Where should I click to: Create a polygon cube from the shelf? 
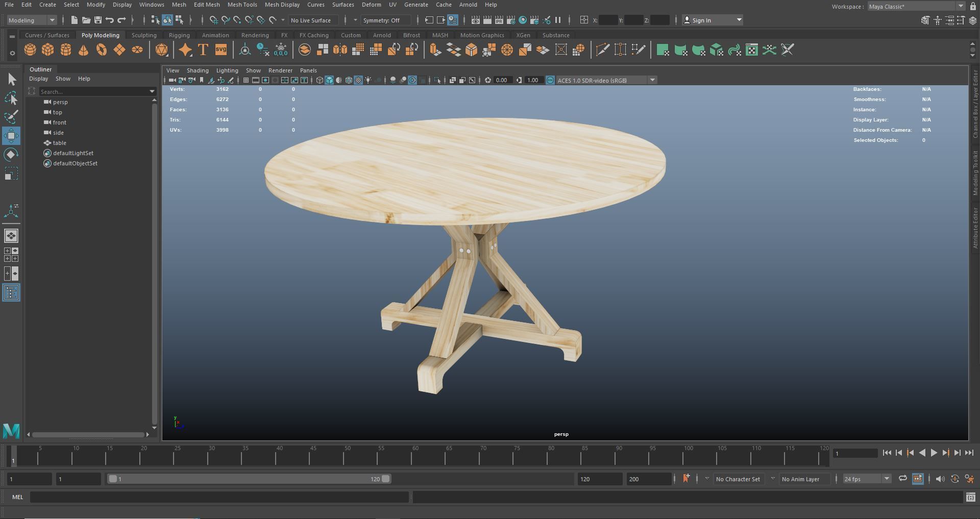point(48,50)
